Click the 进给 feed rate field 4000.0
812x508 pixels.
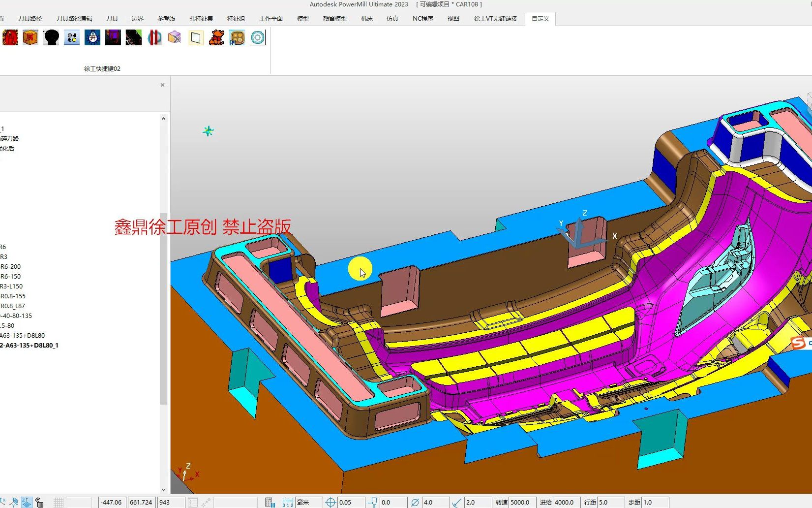tap(567, 502)
